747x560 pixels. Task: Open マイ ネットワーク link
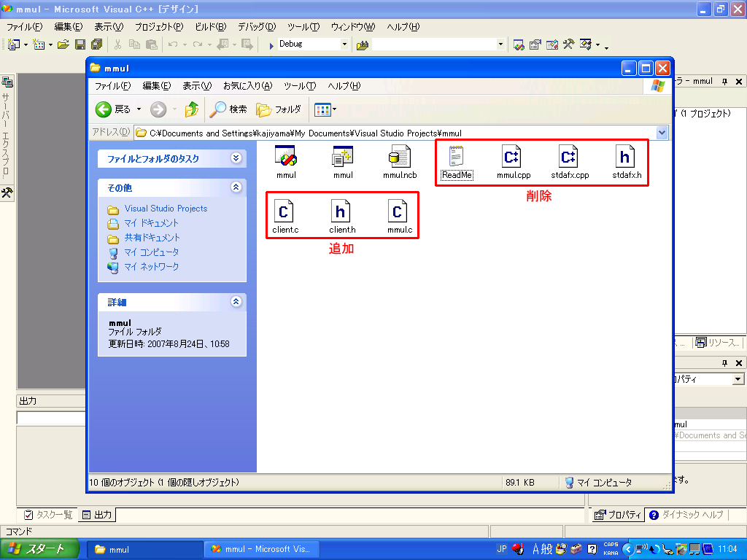coord(152,267)
